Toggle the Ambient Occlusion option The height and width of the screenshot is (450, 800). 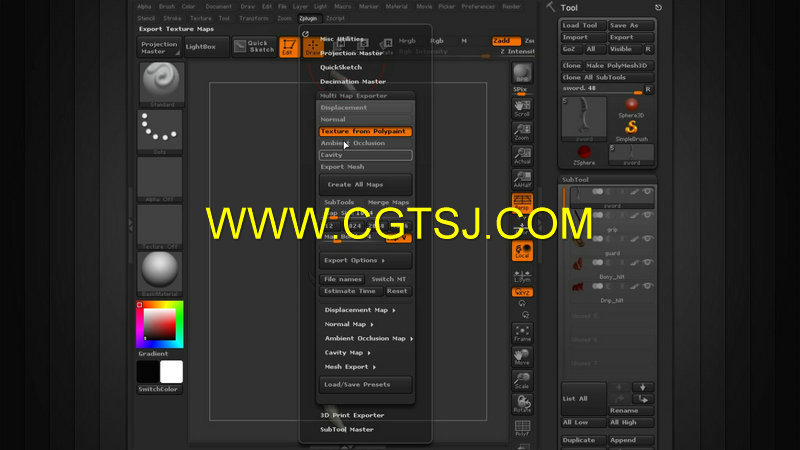tap(365, 143)
